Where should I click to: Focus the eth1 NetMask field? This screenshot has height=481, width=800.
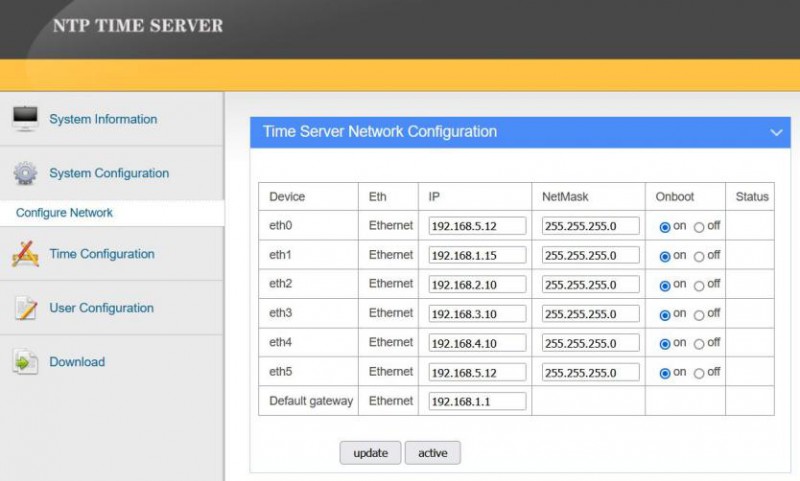590,255
